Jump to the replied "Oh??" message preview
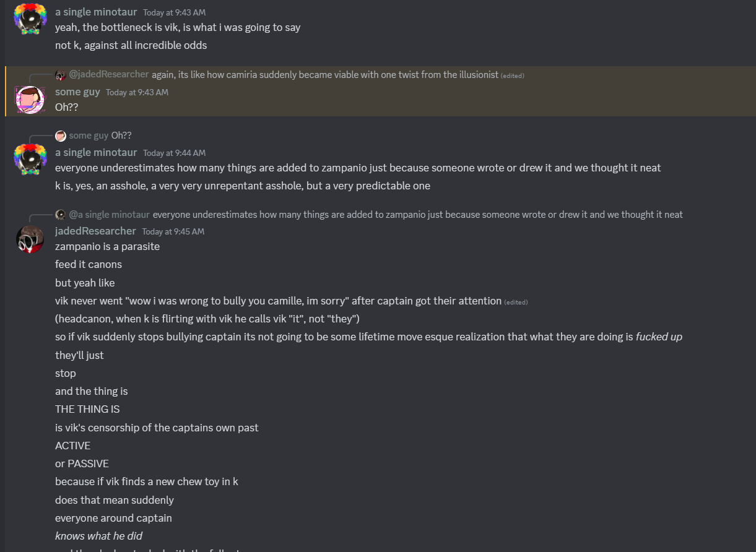This screenshot has width=756, height=552. pos(121,136)
